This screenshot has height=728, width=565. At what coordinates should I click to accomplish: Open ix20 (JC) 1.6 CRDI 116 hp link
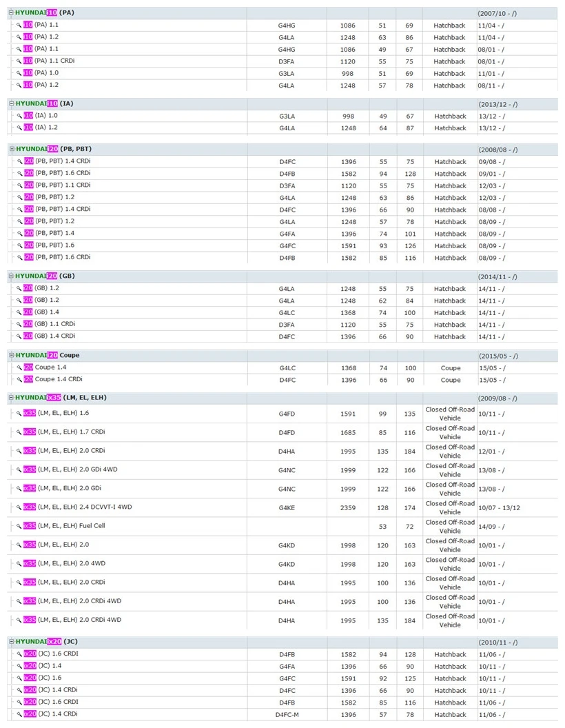[x=52, y=702]
